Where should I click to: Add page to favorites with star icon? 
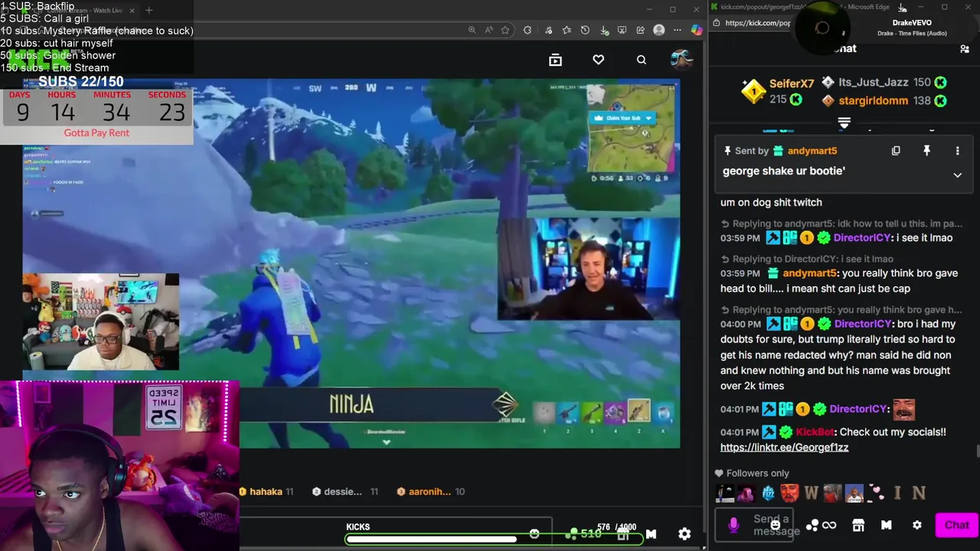[505, 30]
